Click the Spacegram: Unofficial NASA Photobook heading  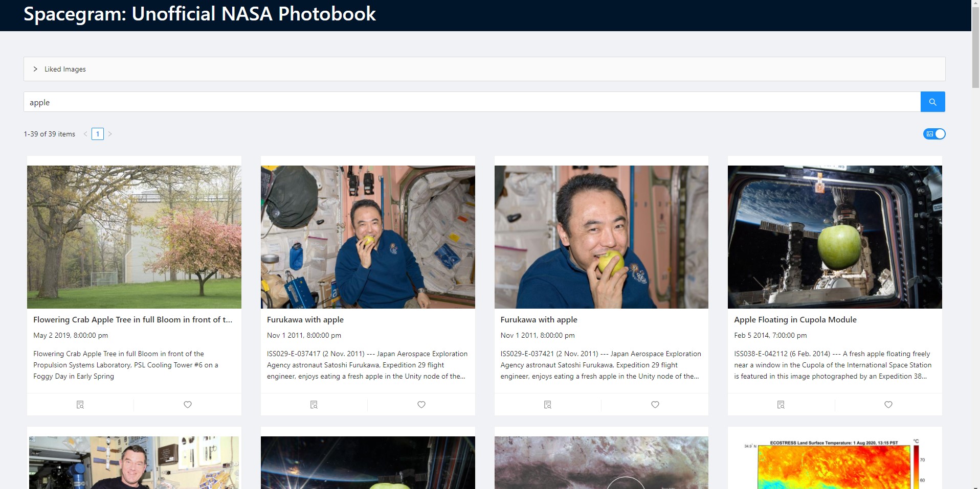click(x=199, y=14)
